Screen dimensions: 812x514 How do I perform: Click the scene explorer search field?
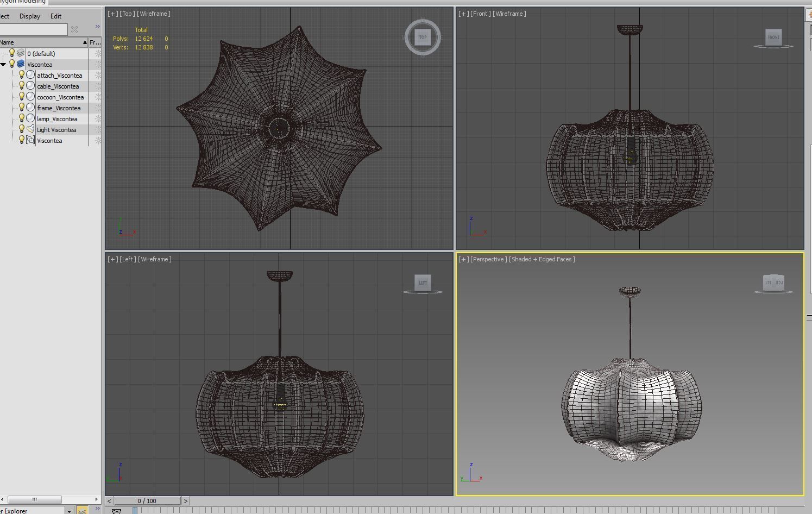coord(34,29)
